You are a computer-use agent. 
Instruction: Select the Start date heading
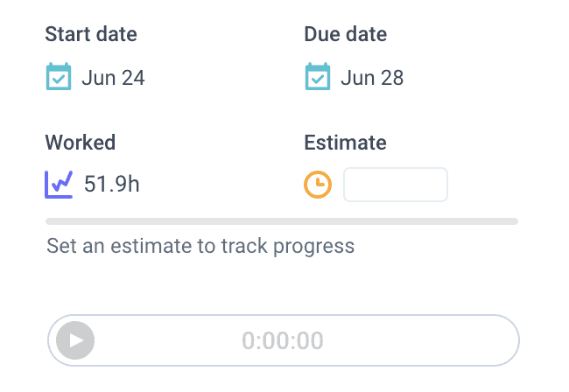91,34
